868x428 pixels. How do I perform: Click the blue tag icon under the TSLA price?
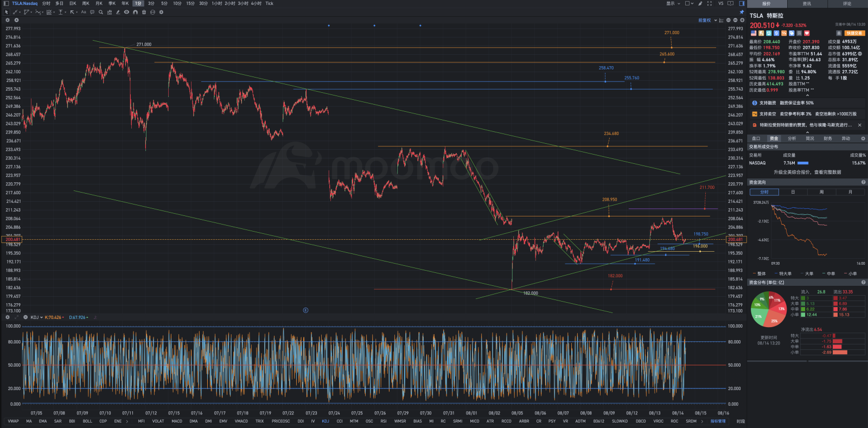(792, 33)
